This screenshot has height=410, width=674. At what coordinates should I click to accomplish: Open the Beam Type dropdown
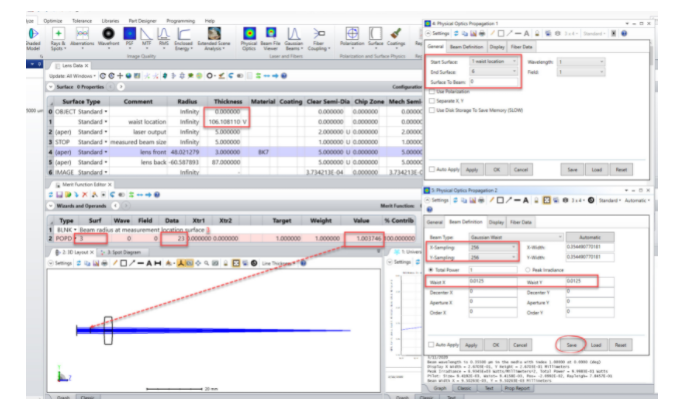[516, 237]
